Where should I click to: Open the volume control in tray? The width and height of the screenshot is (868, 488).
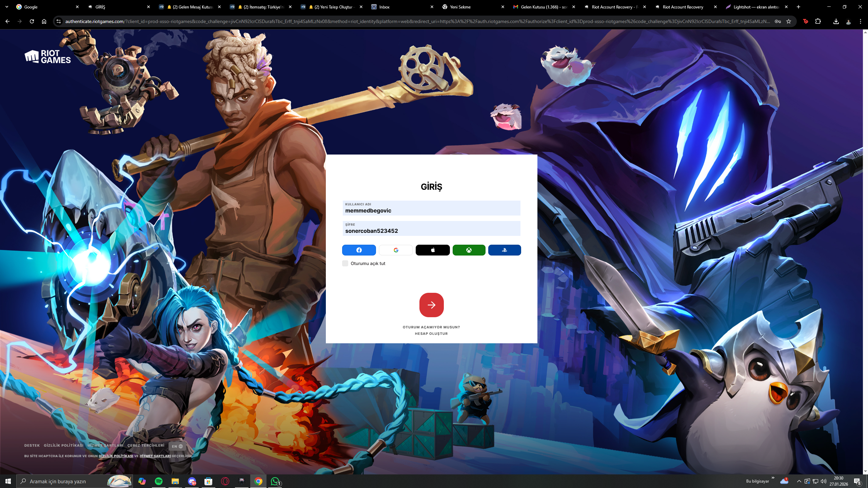pos(824,481)
